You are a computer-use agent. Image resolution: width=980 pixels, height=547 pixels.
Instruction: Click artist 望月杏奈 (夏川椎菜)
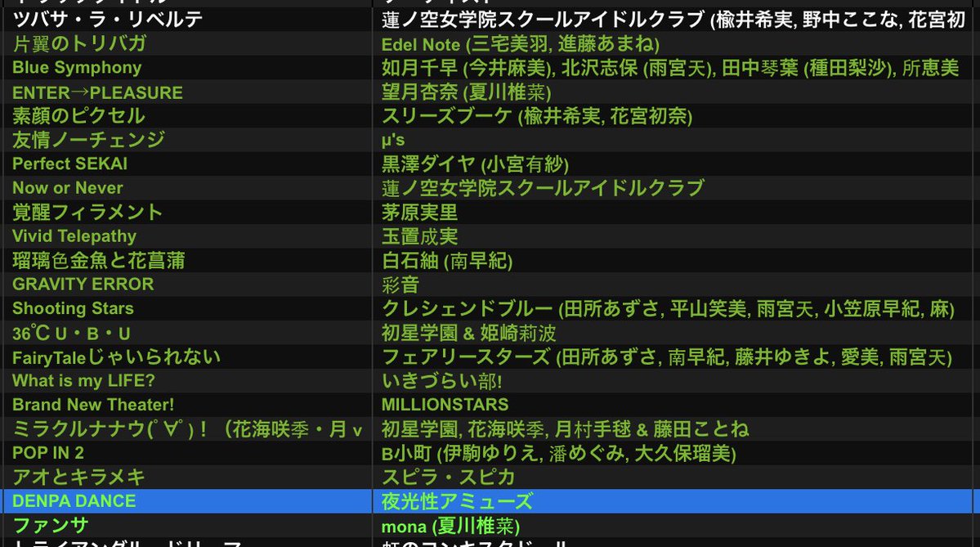(x=466, y=92)
